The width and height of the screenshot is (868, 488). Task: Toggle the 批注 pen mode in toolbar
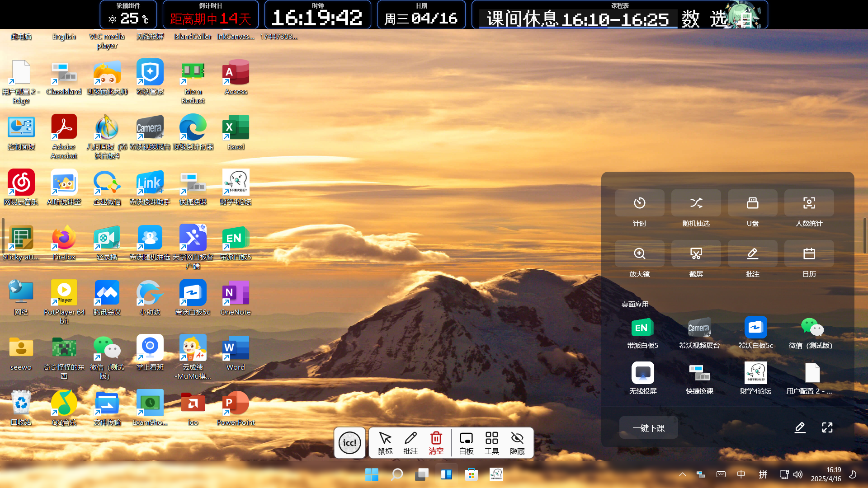point(410,443)
